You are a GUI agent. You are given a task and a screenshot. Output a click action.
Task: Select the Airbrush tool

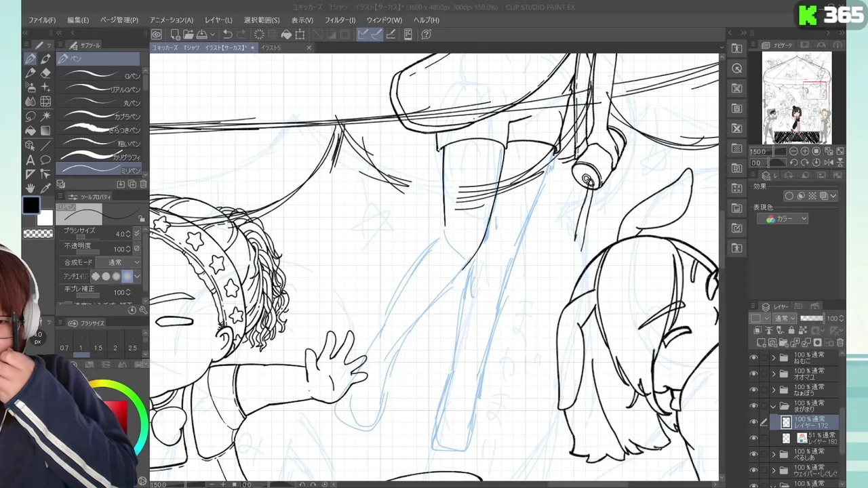(31, 87)
